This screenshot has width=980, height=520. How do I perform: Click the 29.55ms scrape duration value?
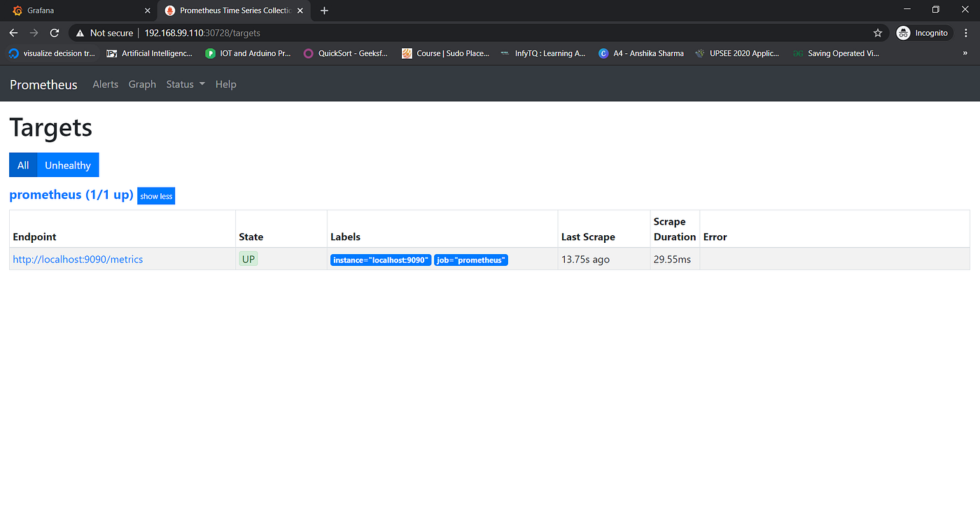672,260
